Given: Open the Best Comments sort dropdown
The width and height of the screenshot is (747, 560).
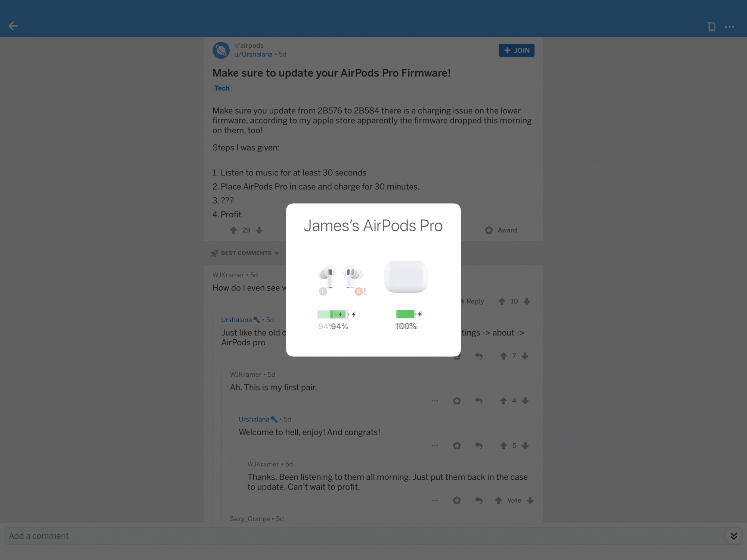Looking at the screenshot, I should (245, 253).
